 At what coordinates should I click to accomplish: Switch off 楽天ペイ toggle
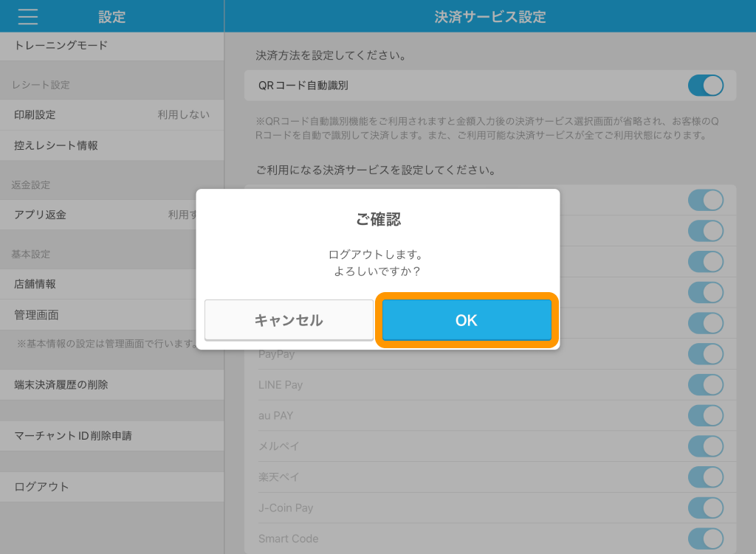tap(705, 477)
